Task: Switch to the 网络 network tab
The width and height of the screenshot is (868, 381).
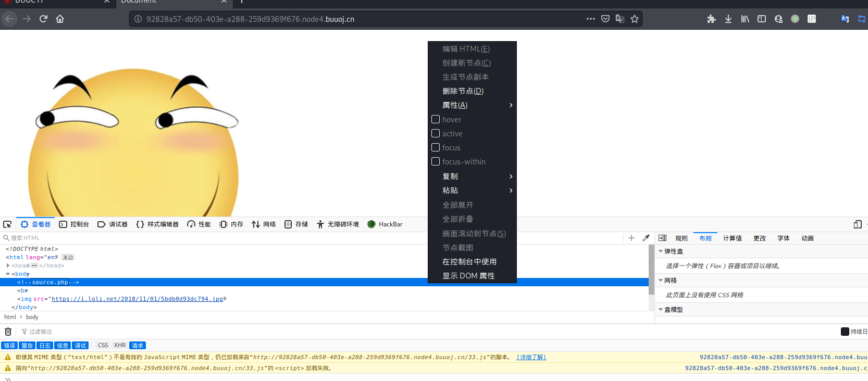Action: [264, 224]
